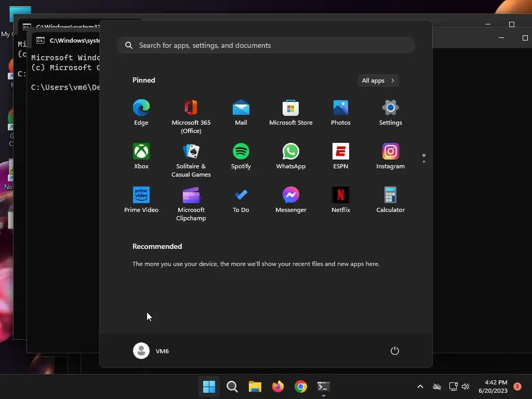Image resolution: width=532 pixels, height=399 pixels.
Task: Open Messenger from pinned apps
Action: tap(291, 200)
